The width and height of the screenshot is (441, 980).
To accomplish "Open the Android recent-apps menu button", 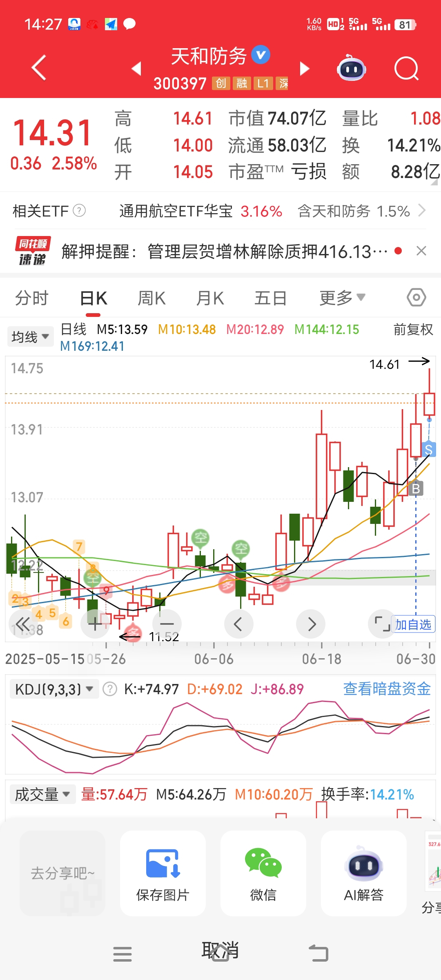I will pyautogui.click(x=122, y=954).
